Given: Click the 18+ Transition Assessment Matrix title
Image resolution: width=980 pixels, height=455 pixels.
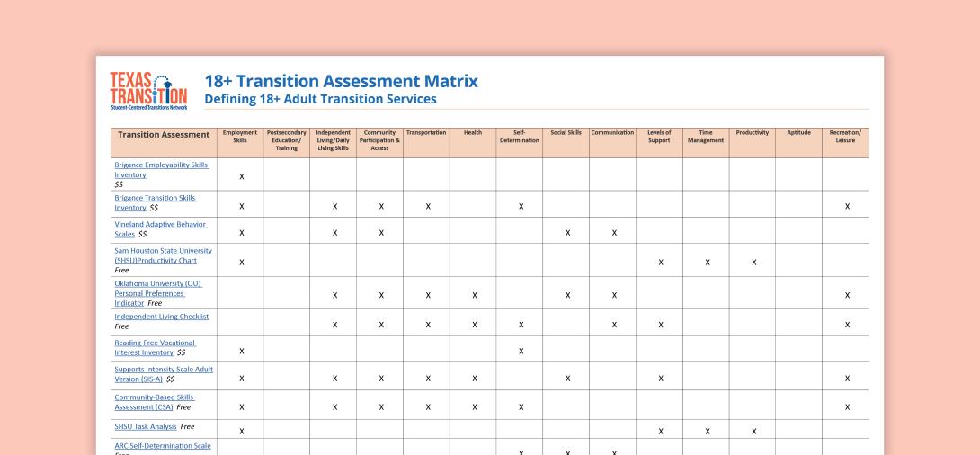Looking at the screenshot, I should [x=342, y=81].
